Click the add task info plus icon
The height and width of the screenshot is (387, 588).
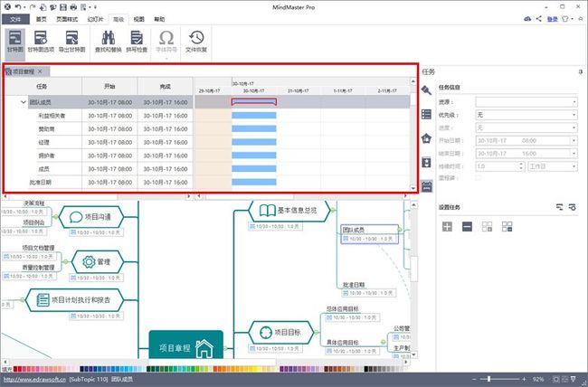click(447, 226)
